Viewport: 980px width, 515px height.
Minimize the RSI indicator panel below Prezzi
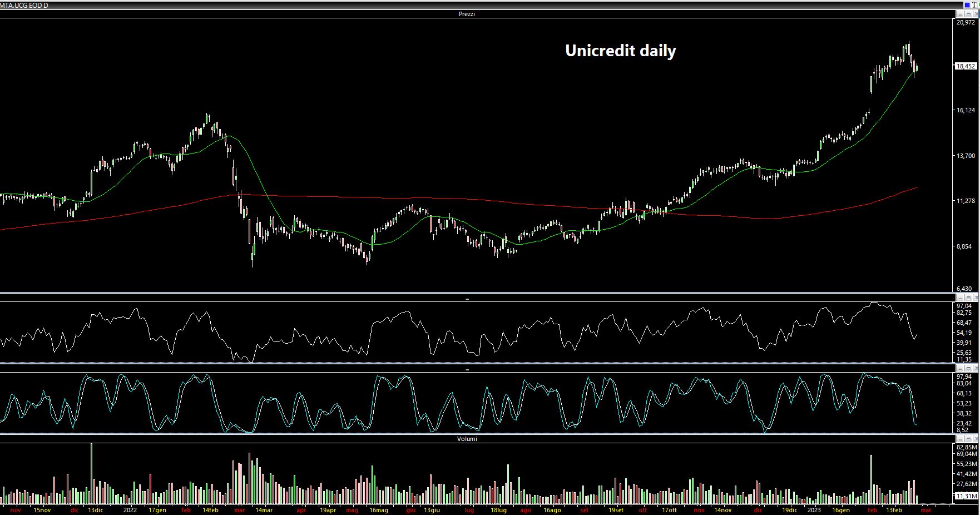pos(960,298)
